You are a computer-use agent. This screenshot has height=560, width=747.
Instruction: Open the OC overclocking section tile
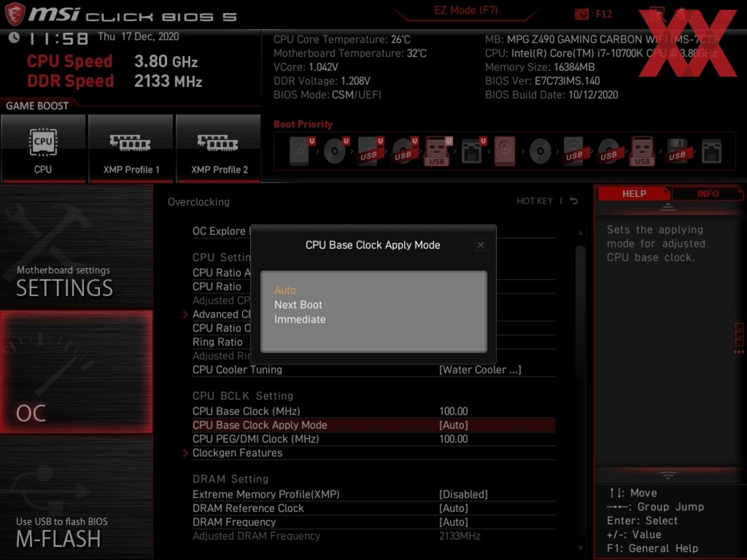coord(76,372)
